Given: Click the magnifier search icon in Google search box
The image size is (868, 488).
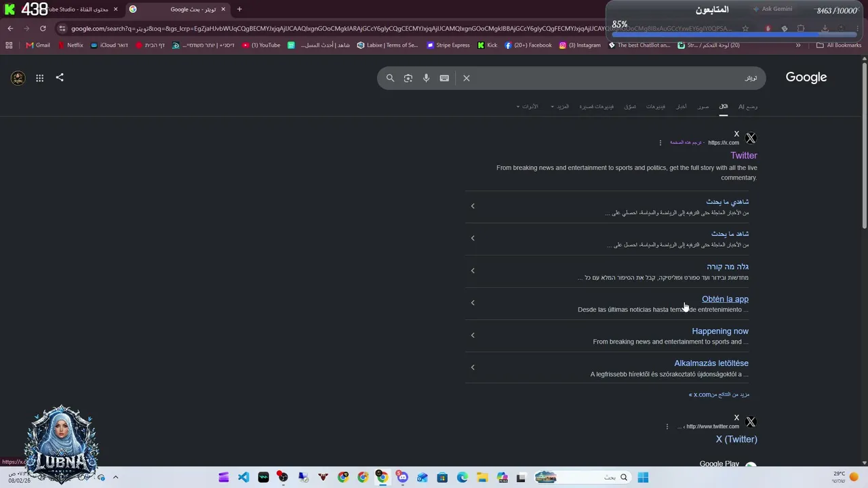Looking at the screenshot, I should coord(390,78).
